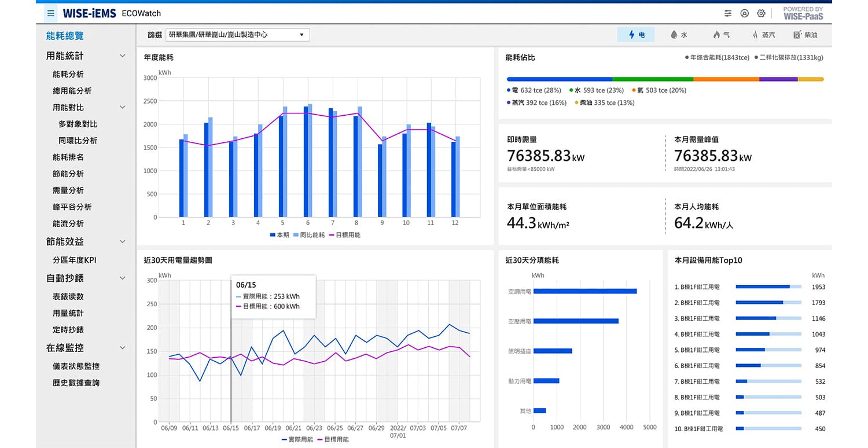Switch to the 电 electricity tab
The image size is (868, 448).
[636, 35]
